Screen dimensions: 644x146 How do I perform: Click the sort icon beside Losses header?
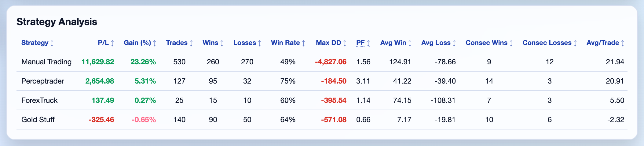pos(260,43)
